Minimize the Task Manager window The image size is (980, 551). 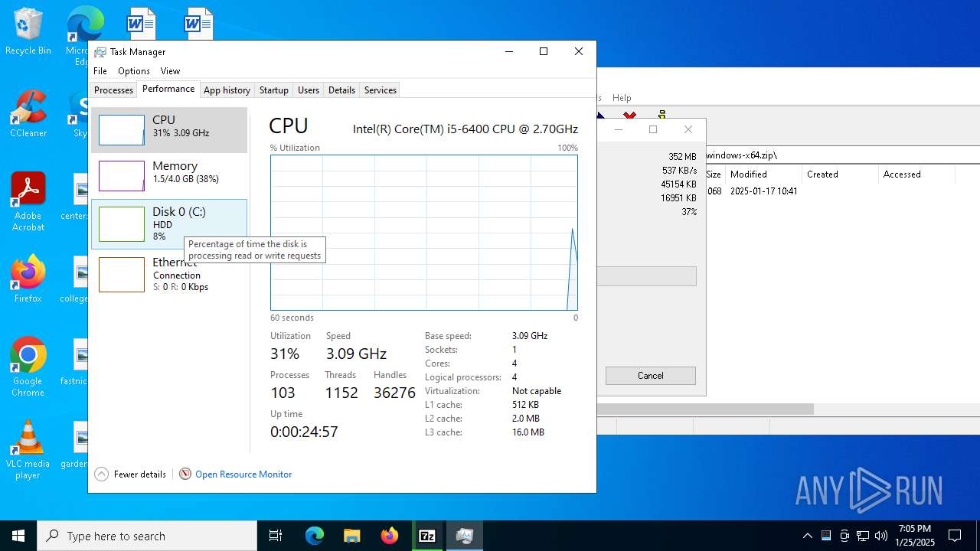(x=509, y=52)
